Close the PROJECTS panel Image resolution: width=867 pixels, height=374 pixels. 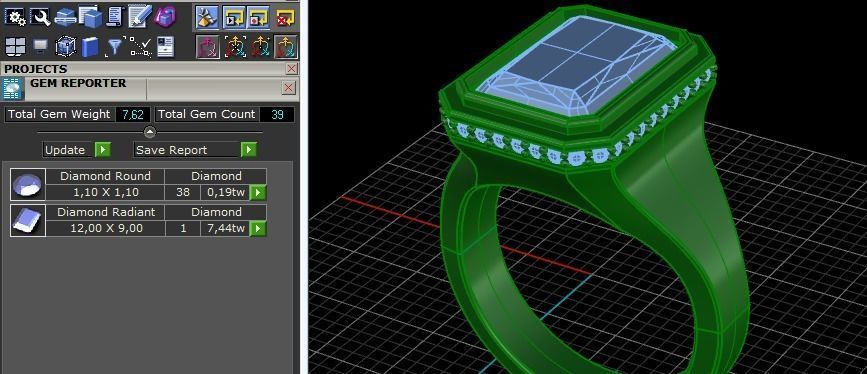pos(292,69)
